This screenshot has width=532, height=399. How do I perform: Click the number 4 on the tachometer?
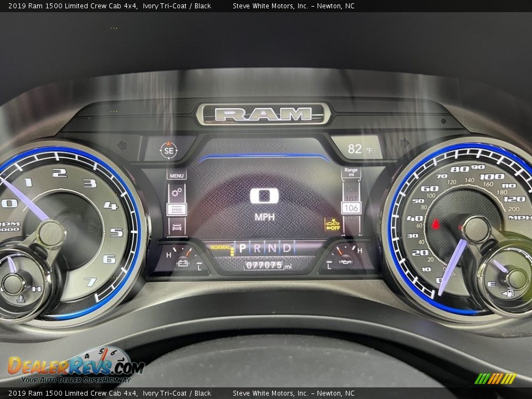(x=111, y=206)
